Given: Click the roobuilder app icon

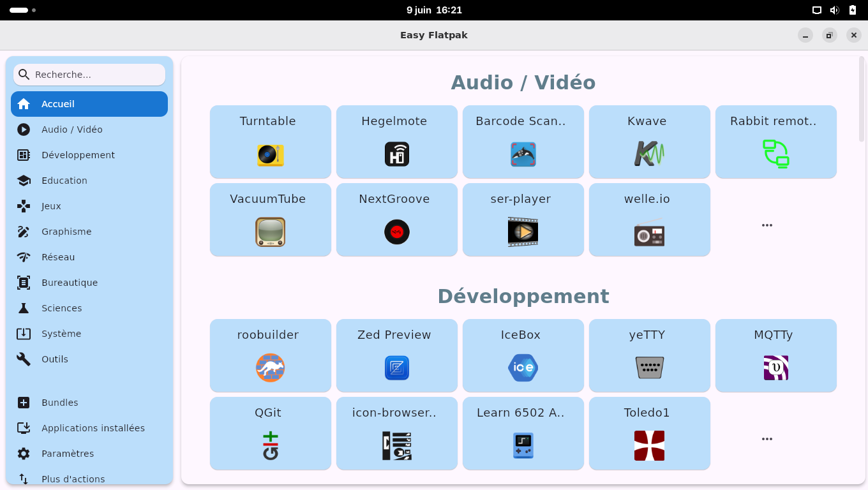Looking at the screenshot, I should point(271,367).
